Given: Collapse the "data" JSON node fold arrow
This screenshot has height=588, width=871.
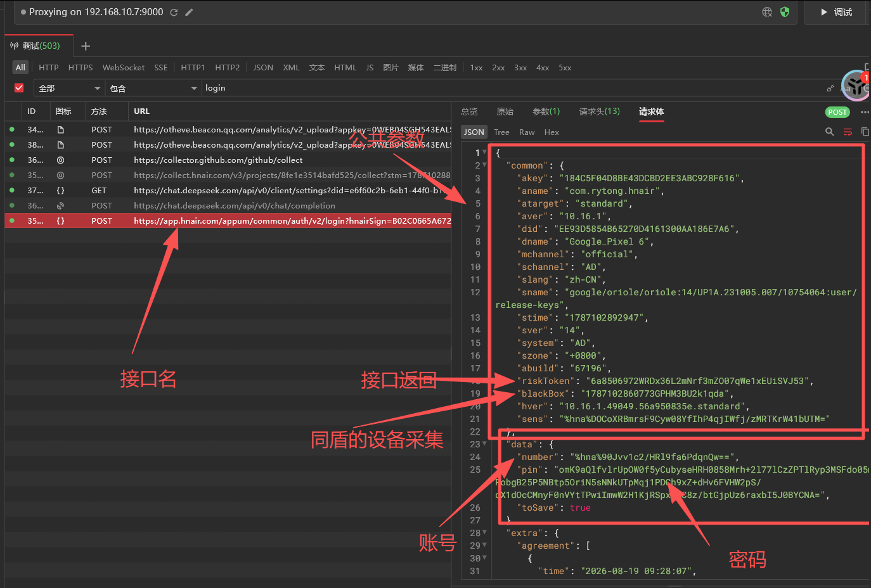Looking at the screenshot, I should tap(485, 444).
